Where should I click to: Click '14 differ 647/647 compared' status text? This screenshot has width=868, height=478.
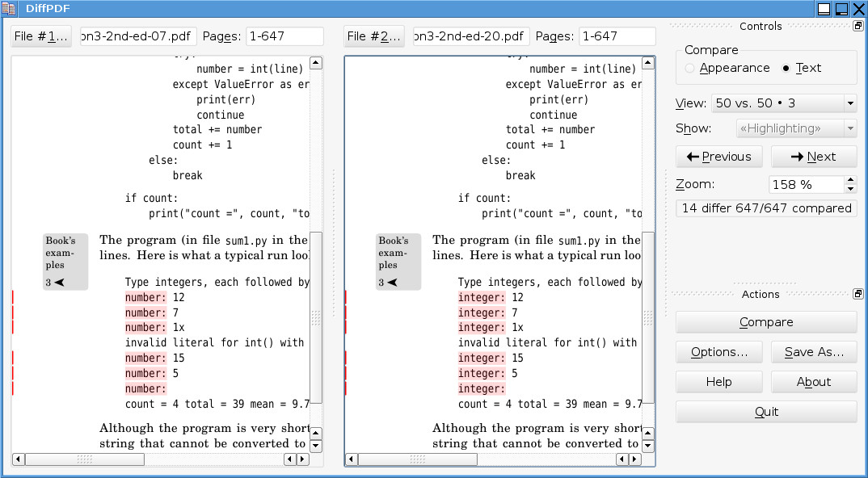click(x=766, y=208)
